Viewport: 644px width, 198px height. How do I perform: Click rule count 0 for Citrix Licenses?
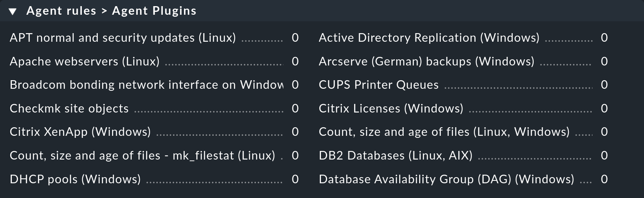tap(604, 108)
